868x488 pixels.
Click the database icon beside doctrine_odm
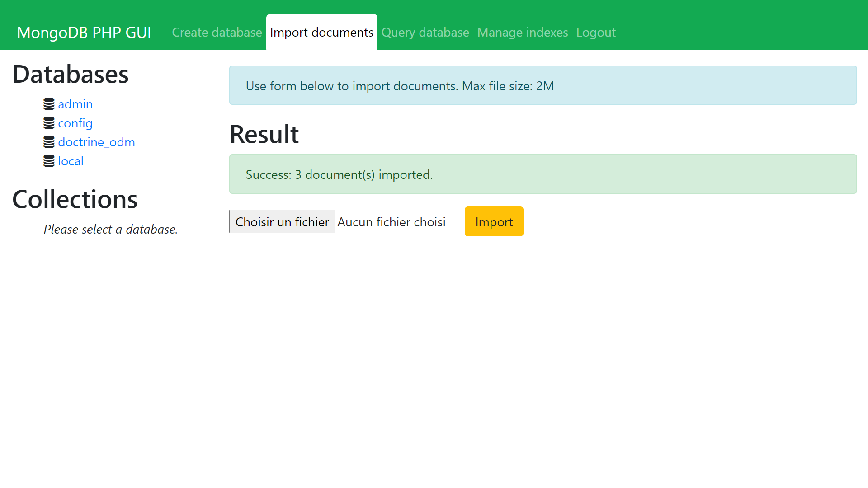point(49,142)
